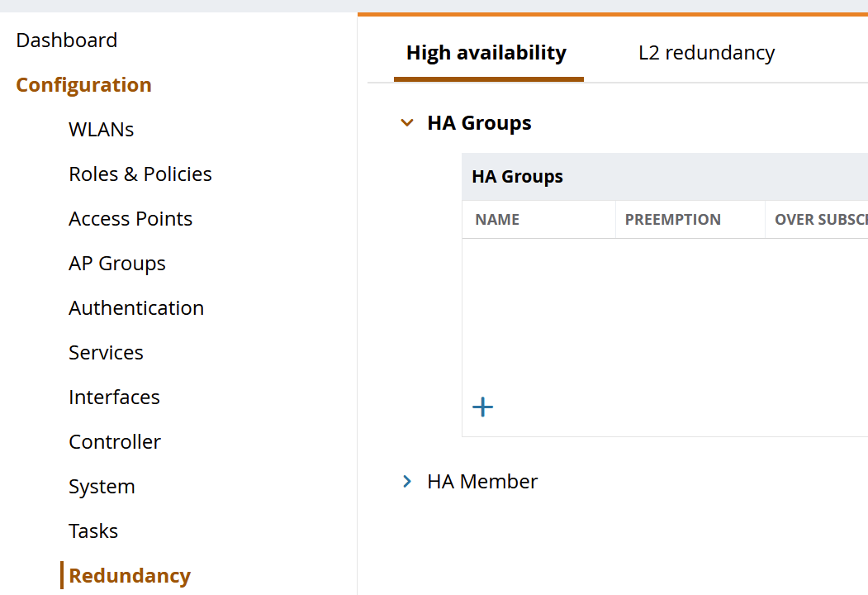This screenshot has width=868, height=595.
Task: Select Redundancy in the sidebar
Action: pyautogui.click(x=130, y=575)
